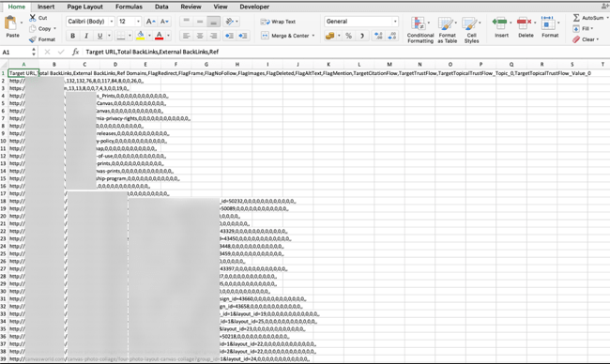Image resolution: width=610 pixels, height=364 pixels.
Task: Open Cell Styles gallery
Action: [471, 30]
